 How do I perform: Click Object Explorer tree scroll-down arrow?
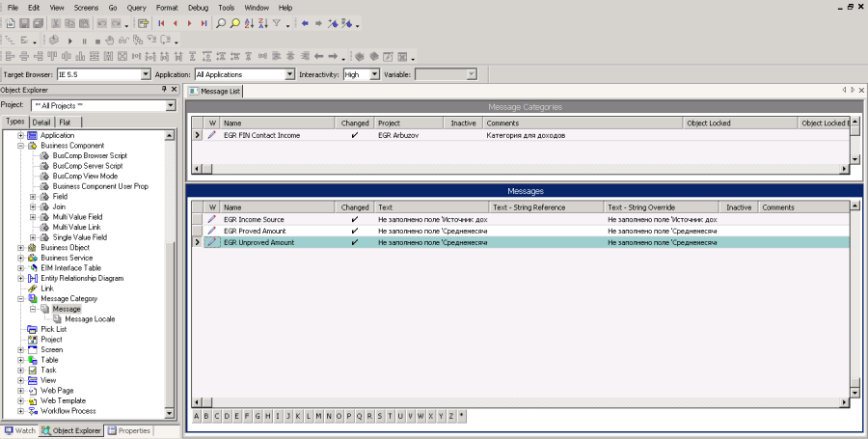[x=170, y=414]
